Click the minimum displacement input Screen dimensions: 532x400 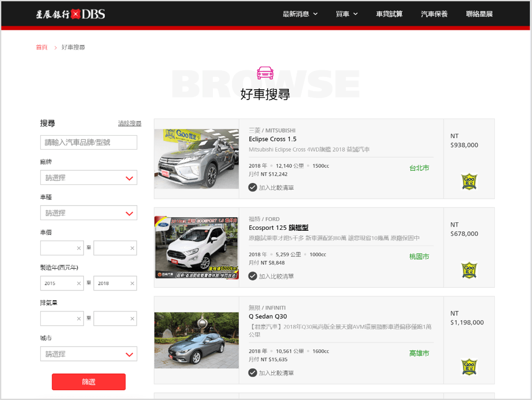62,319
